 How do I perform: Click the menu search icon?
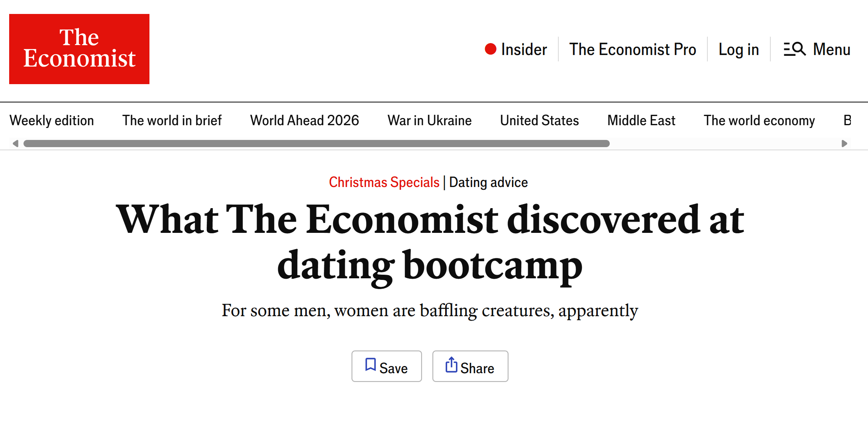[794, 49]
